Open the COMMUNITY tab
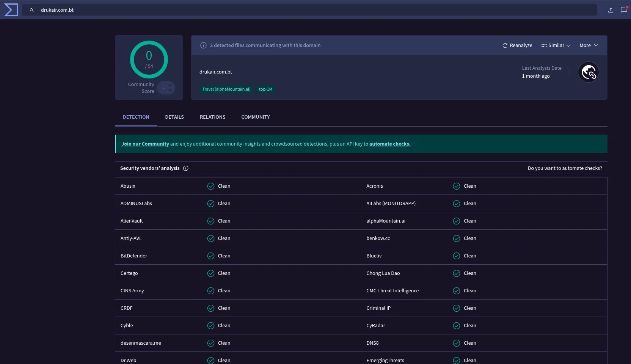Viewport: 631px width, 364px height. (256, 117)
